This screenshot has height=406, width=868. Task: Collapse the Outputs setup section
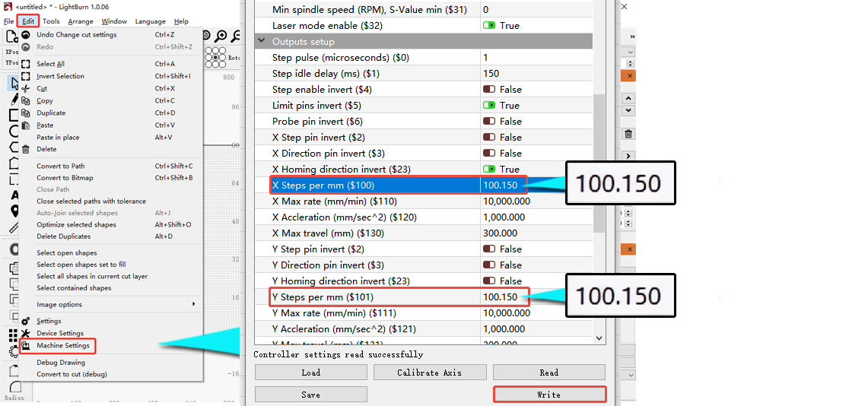[x=261, y=42]
